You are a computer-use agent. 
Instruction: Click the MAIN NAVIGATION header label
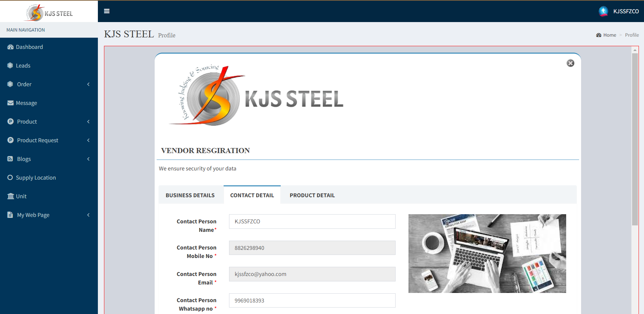coord(25,30)
